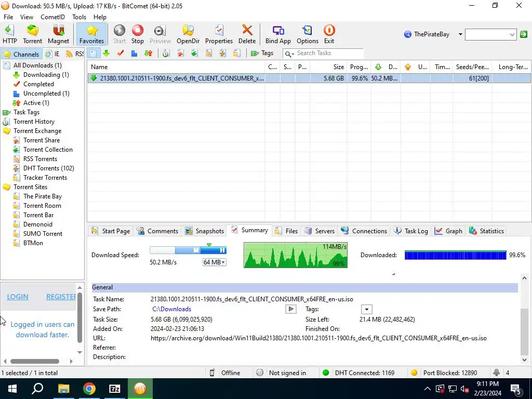The width and height of the screenshot is (532, 399).
Task: Open 7-Zip from the Windows taskbar
Action: (x=115, y=389)
